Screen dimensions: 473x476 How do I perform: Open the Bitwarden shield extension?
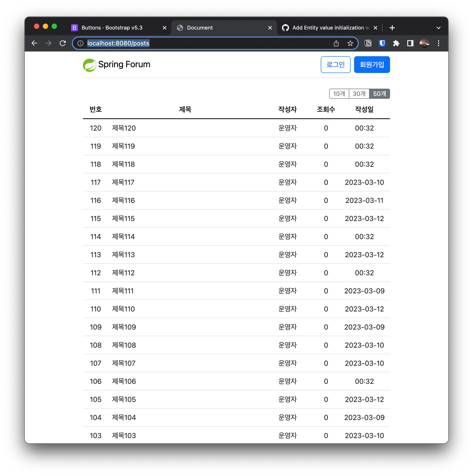(x=382, y=43)
